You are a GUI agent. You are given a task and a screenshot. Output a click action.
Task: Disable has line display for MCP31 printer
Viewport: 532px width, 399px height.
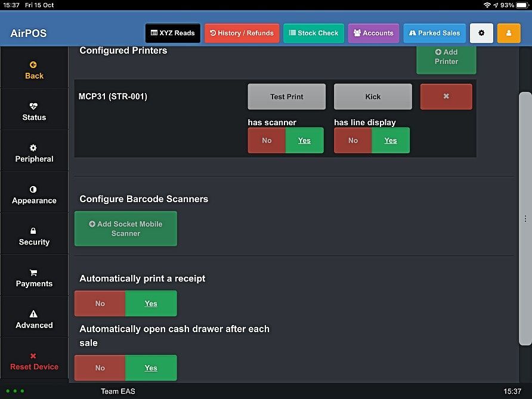click(x=352, y=140)
